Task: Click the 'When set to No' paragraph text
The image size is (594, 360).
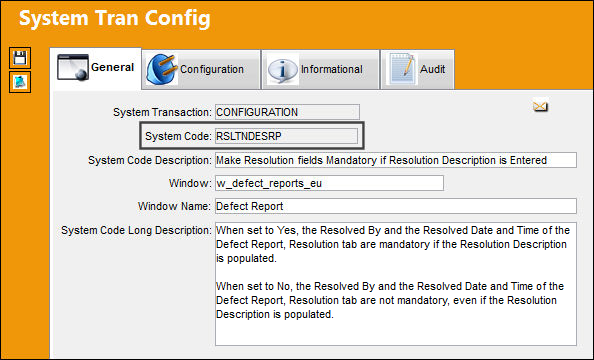Action: pos(390,300)
